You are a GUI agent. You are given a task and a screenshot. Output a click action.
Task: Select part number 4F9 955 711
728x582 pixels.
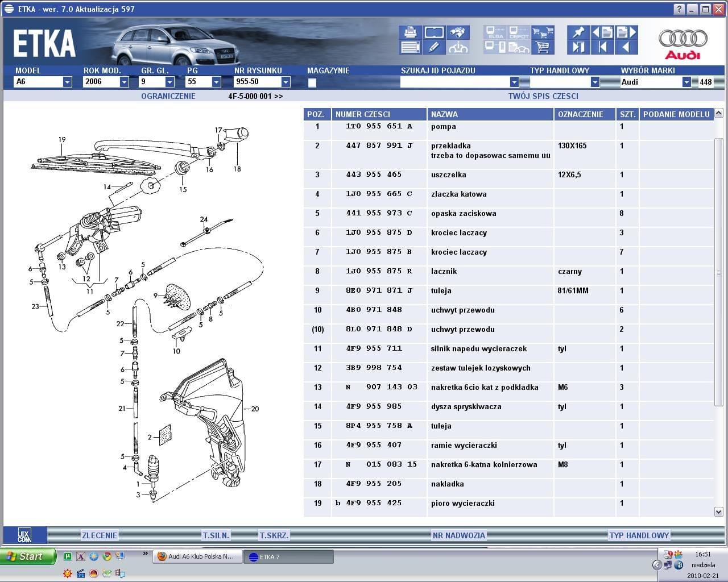(x=374, y=348)
